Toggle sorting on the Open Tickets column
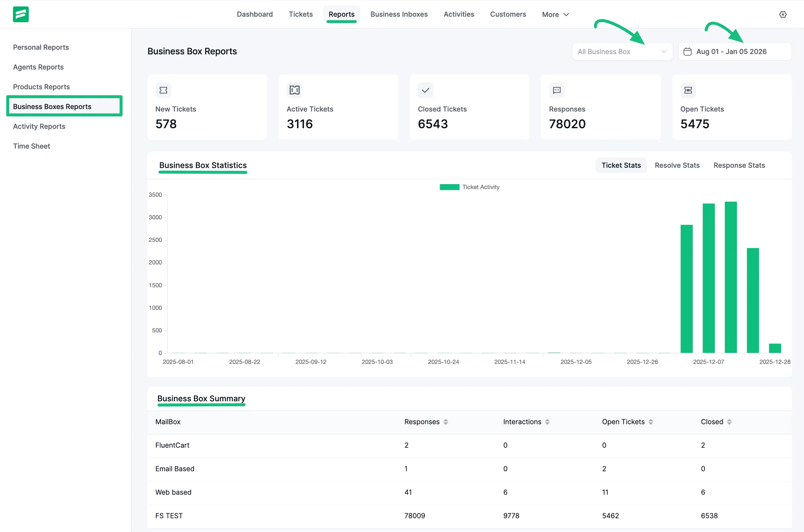Image resolution: width=804 pixels, height=532 pixels. point(651,422)
